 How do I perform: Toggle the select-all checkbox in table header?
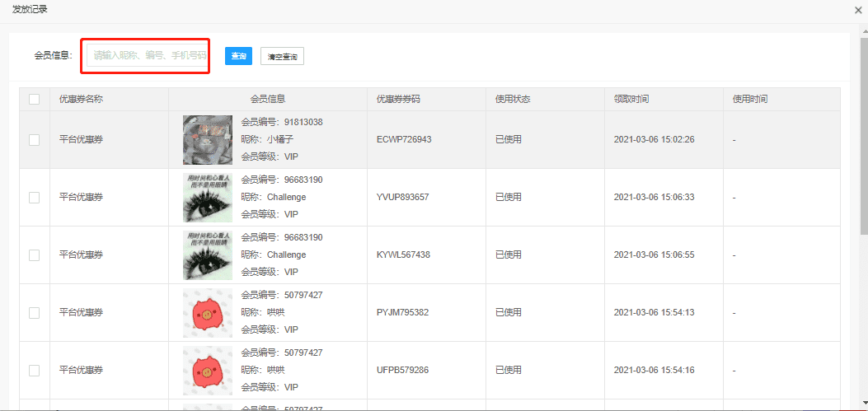(34, 99)
